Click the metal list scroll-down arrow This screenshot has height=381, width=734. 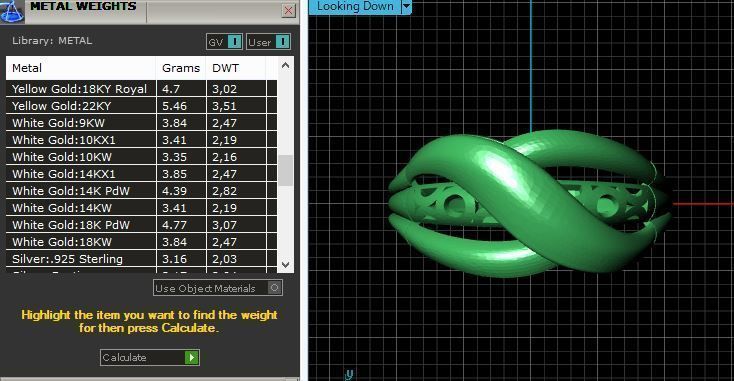[286, 264]
